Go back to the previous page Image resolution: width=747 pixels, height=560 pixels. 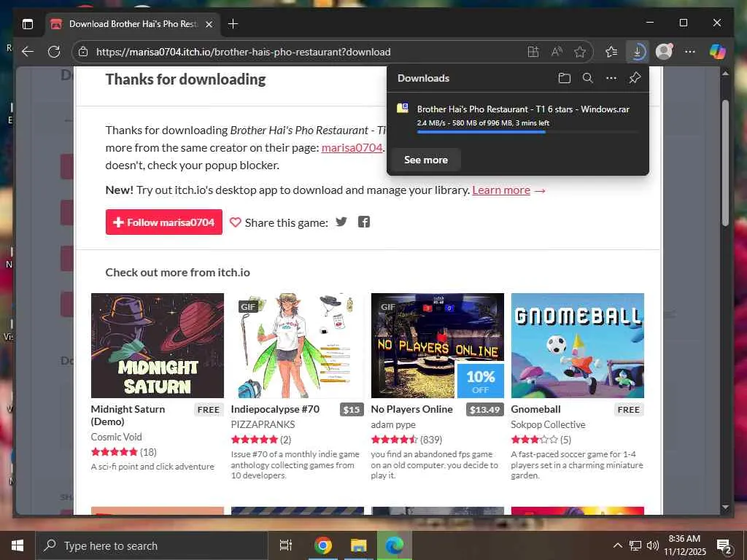tap(28, 52)
